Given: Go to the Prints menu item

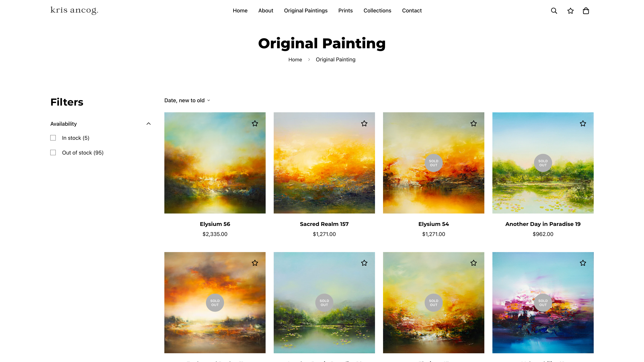Looking at the screenshot, I should 345,11.
